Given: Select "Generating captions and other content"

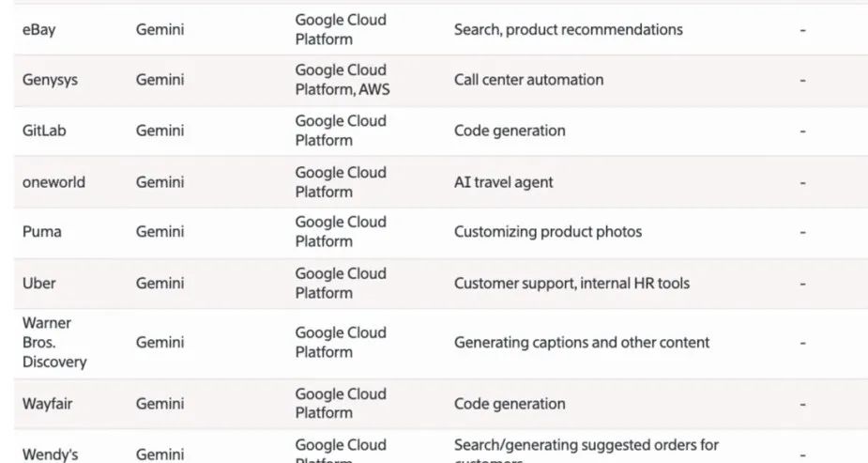Looking at the screenshot, I should (x=582, y=342).
